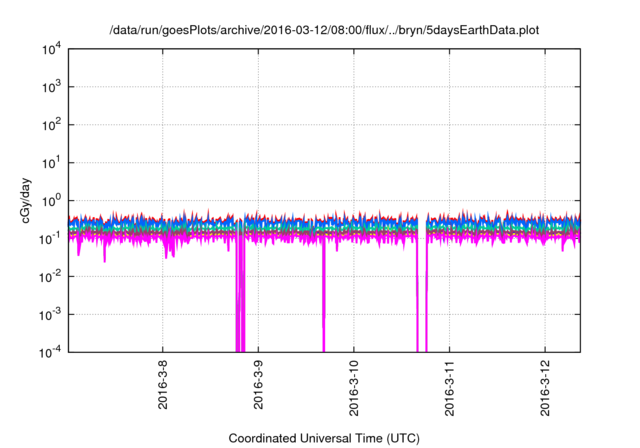640x448 pixels.
Task: Click the 10^0 y-axis tick label
Action: tap(51, 201)
